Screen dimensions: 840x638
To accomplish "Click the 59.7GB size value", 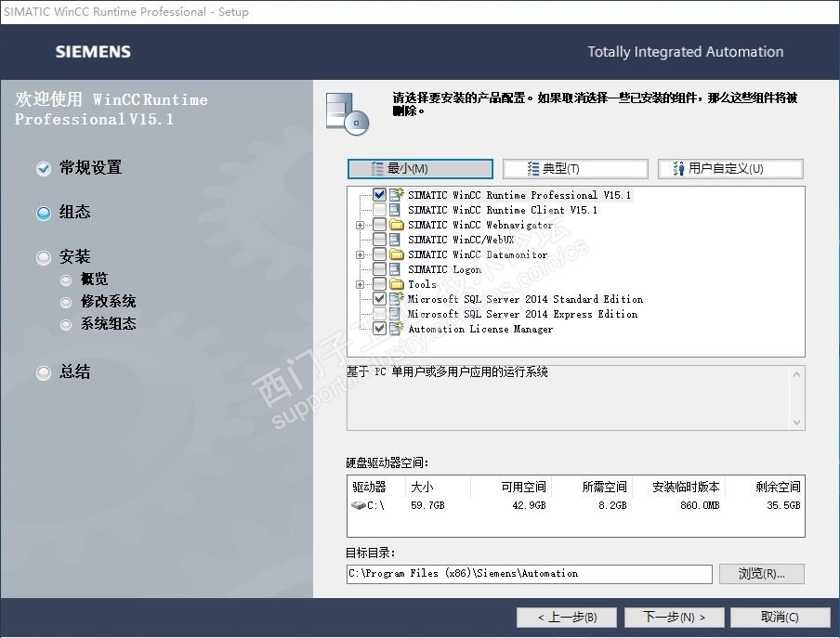I will click(x=427, y=505).
